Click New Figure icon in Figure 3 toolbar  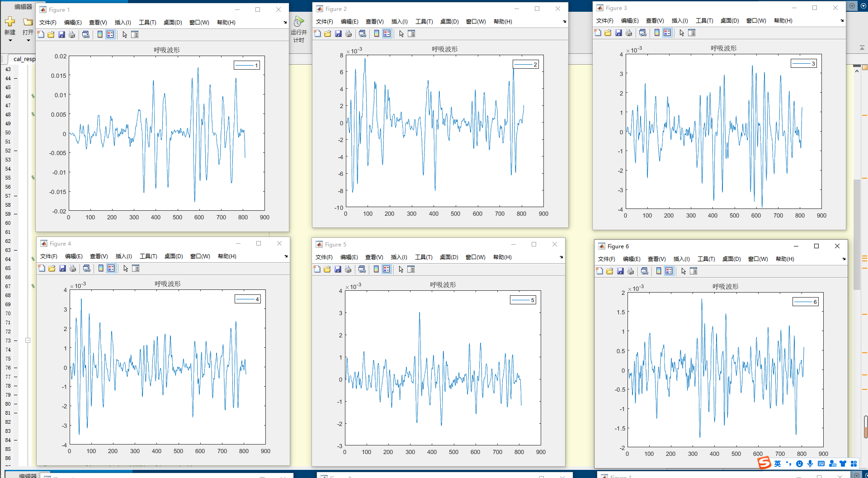point(598,33)
